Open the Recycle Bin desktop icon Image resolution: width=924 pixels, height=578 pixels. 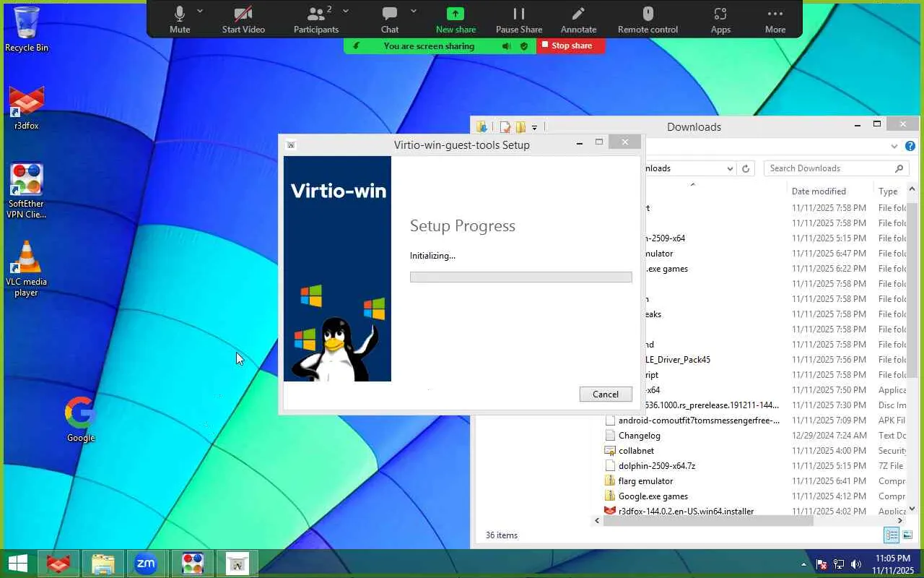[27, 29]
